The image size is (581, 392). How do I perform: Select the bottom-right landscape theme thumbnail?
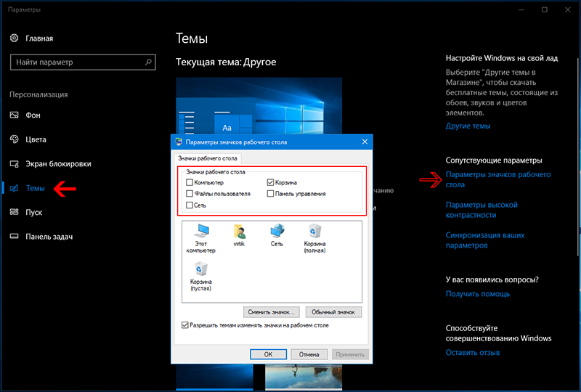[x=304, y=377]
